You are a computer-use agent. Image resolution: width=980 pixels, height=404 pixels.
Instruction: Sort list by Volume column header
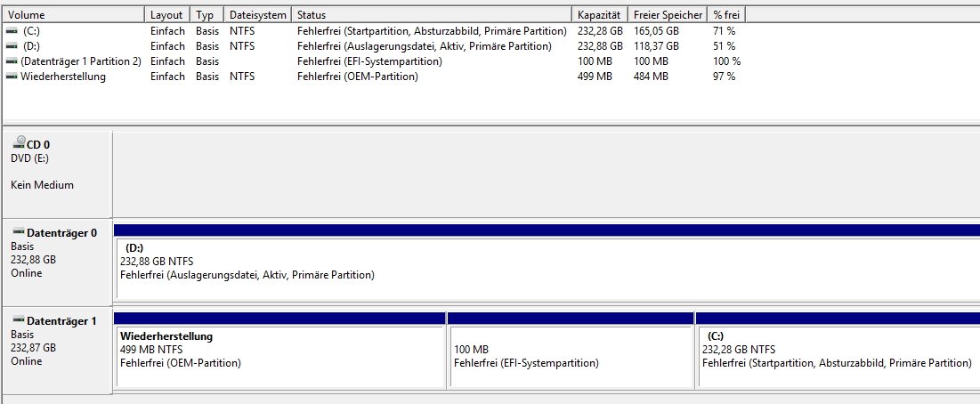[75, 15]
